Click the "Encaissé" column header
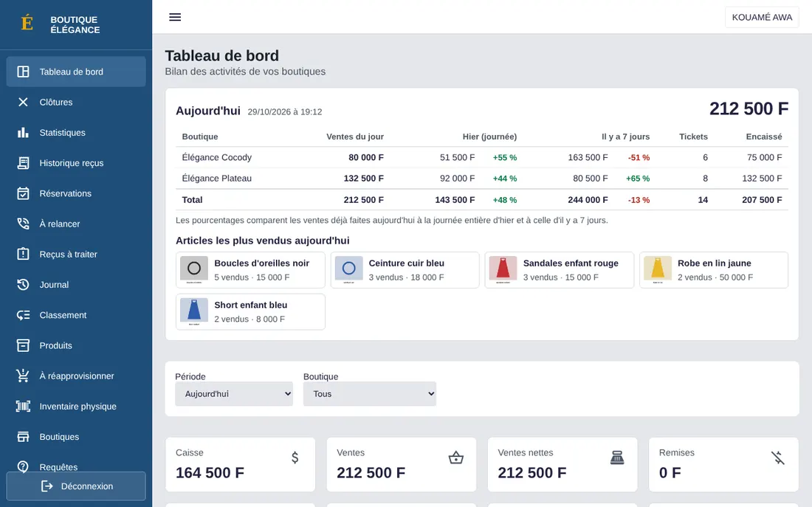Screen dimensions: 812x507 pyautogui.click(x=764, y=137)
